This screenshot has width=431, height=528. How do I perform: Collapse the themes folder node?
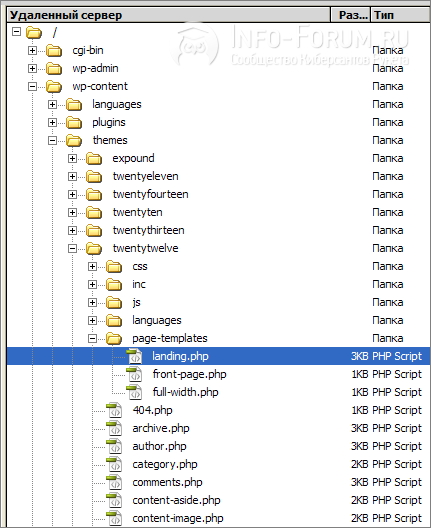pos(52,140)
